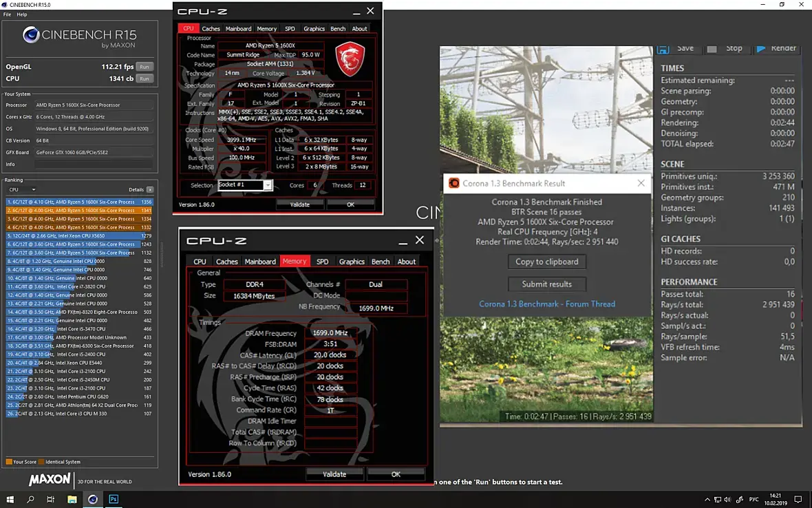The image size is (812, 508).
Task: Open About tab in upper CPU-Z
Action: 359,29
